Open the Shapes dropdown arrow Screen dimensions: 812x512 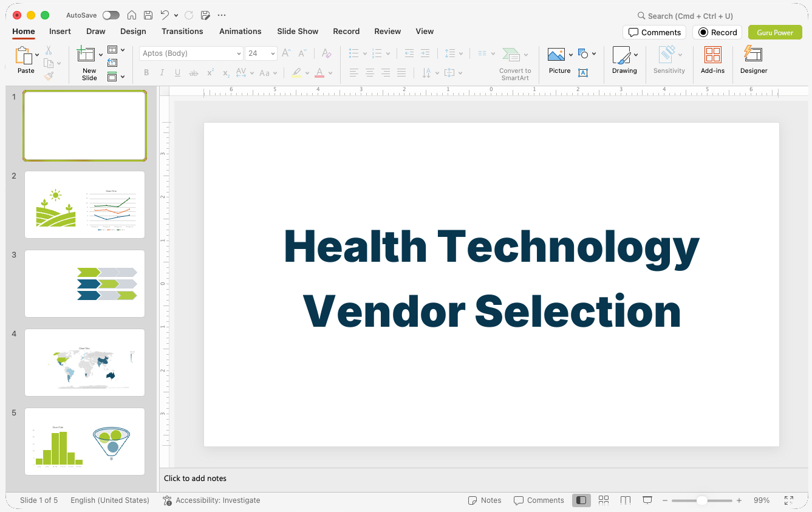[593, 53]
